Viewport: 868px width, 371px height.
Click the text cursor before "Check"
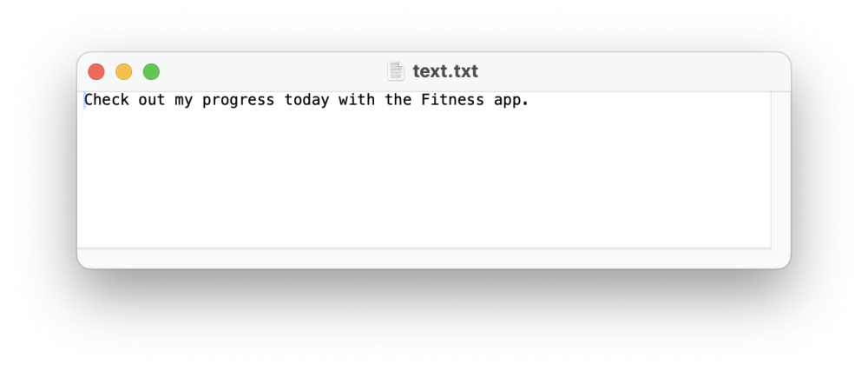[84, 100]
